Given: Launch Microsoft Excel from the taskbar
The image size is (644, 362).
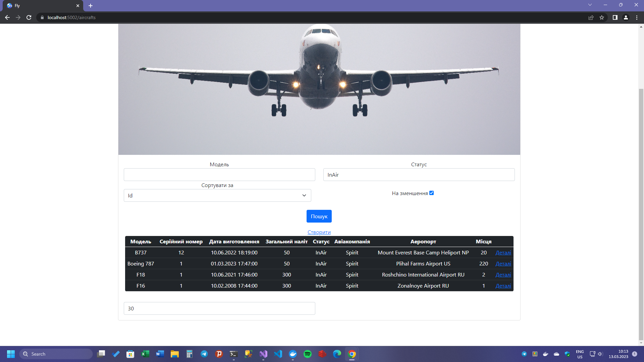Looking at the screenshot, I should [145, 354].
